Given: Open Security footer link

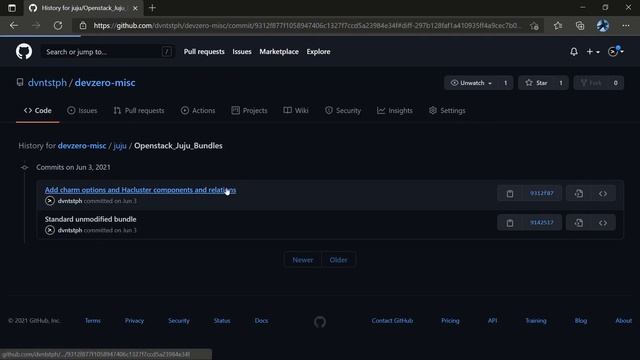Looking at the screenshot, I should [179, 321].
